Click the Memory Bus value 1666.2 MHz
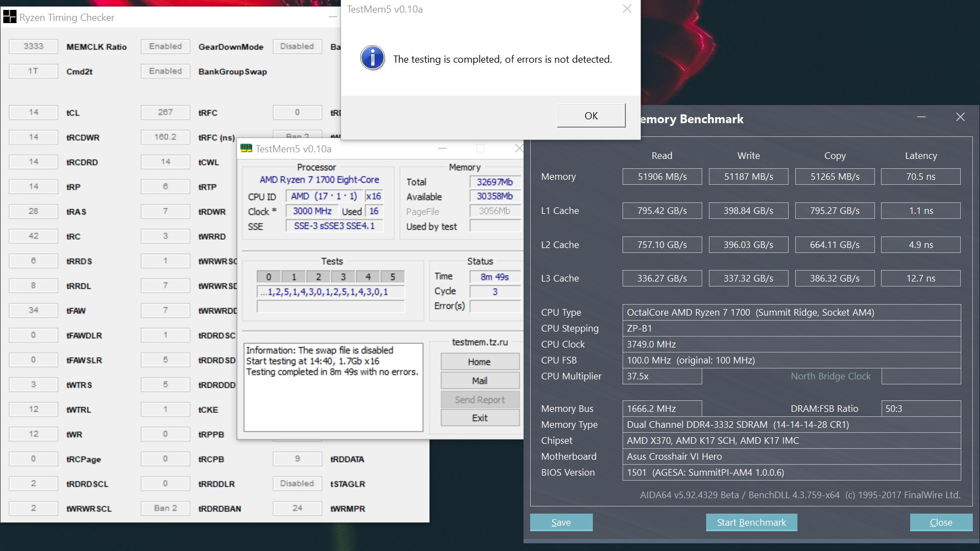The image size is (980, 551). click(x=662, y=409)
